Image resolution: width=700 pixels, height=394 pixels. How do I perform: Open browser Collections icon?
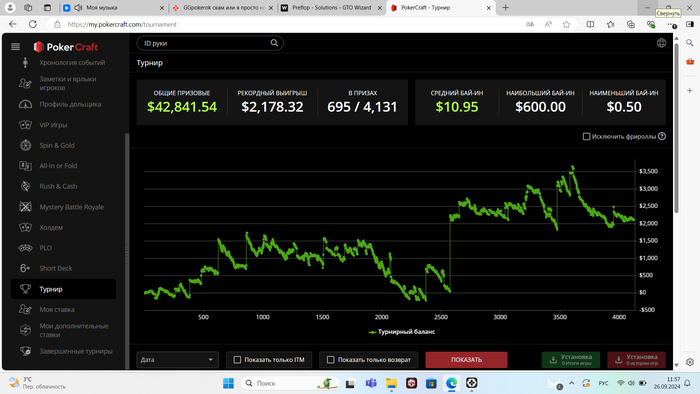(x=630, y=25)
